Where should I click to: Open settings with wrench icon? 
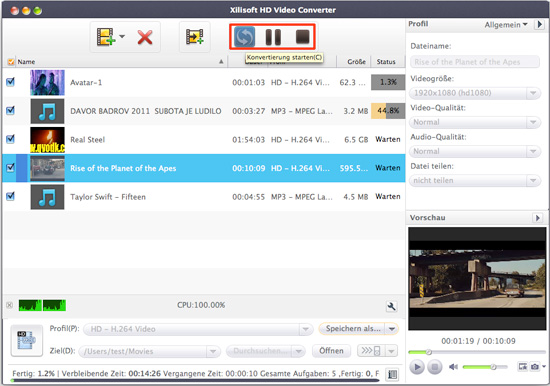[x=391, y=306]
